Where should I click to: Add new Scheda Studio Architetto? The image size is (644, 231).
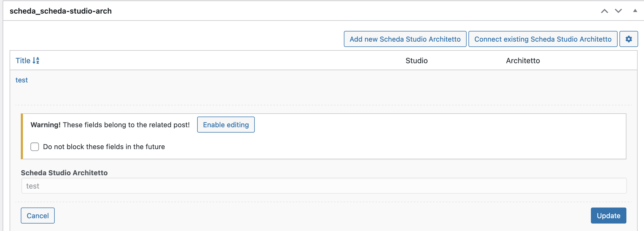tap(405, 39)
